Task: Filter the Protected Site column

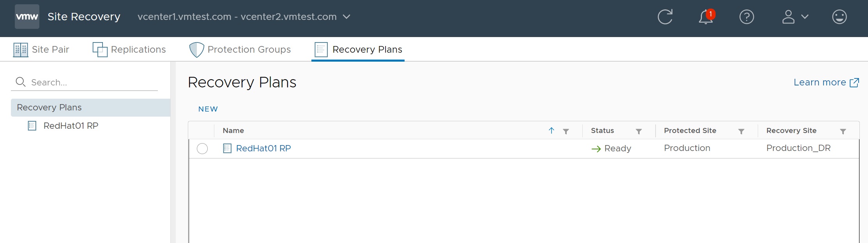Action: (x=741, y=131)
